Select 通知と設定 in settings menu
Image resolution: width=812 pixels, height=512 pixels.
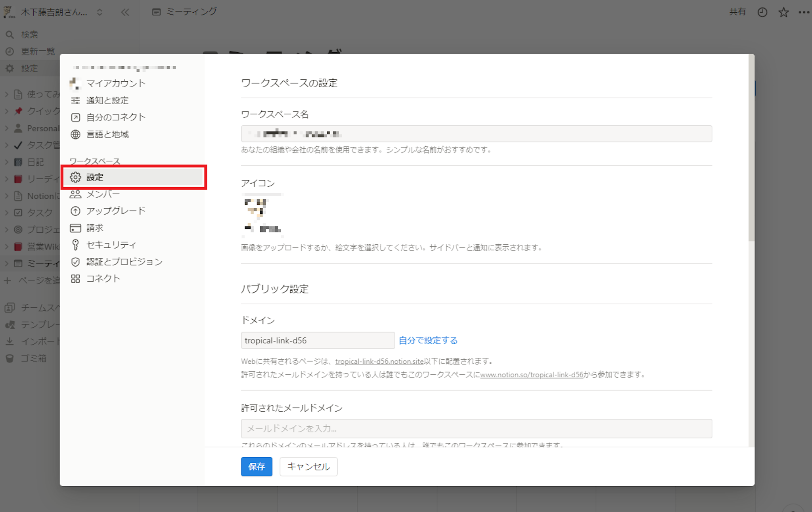pyautogui.click(x=107, y=100)
